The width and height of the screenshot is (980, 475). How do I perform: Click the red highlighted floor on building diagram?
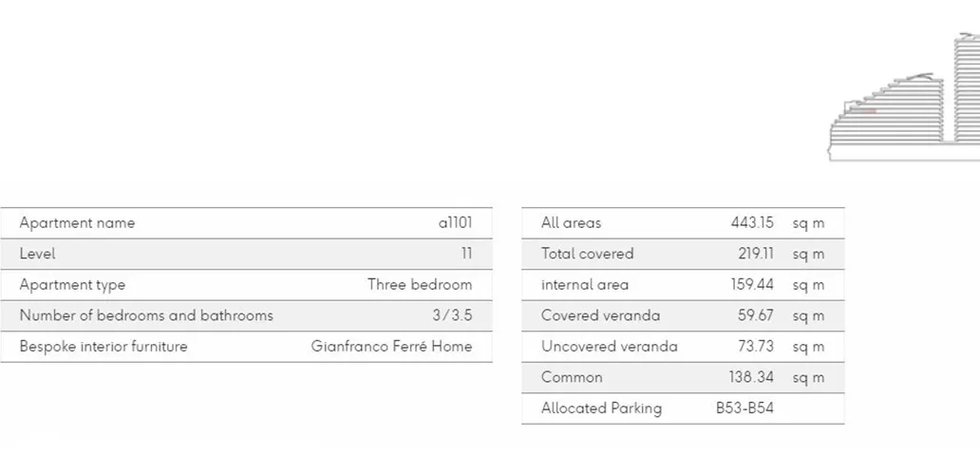[x=862, y=111]
